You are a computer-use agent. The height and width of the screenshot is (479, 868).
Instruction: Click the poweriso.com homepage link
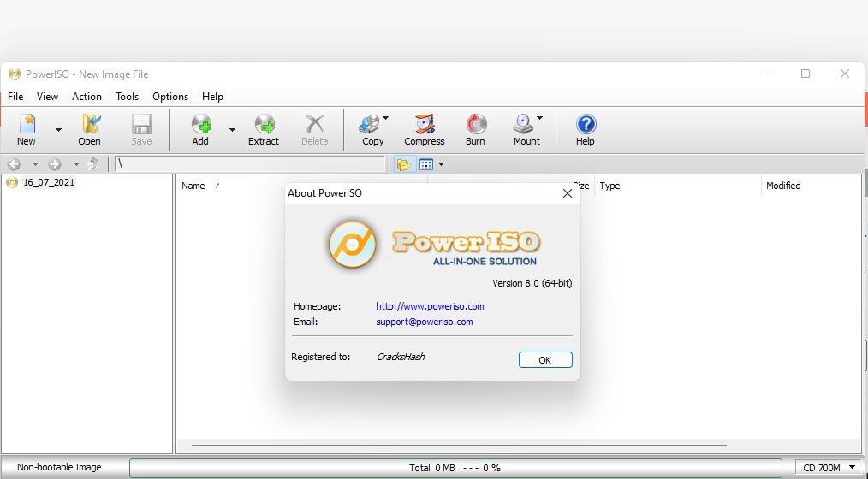(x=430, y=306)
